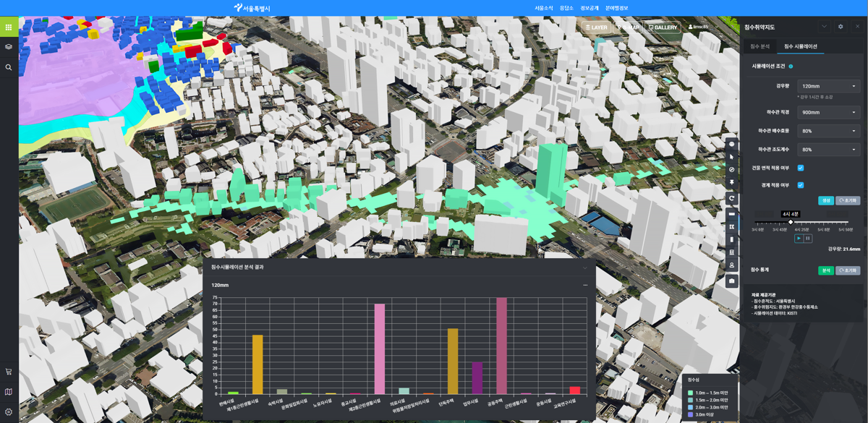The image size is (868, 423).
Task: Click the shopping cart icon in left sidebar
Action: [9, 372]
